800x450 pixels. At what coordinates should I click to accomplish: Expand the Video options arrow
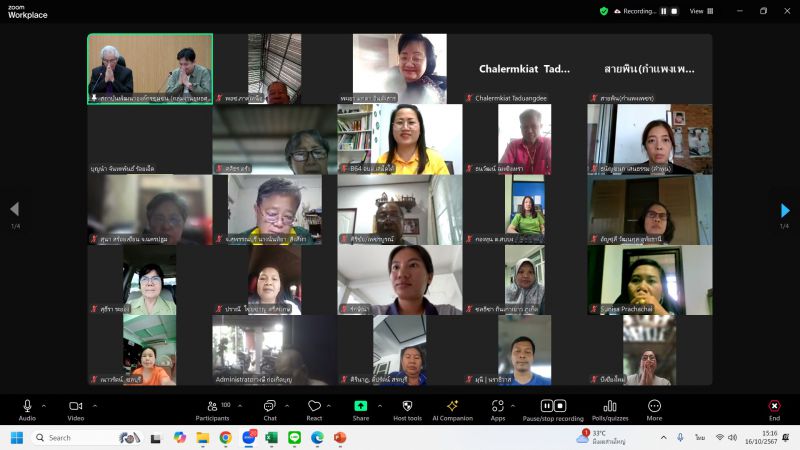coord(94,406)
